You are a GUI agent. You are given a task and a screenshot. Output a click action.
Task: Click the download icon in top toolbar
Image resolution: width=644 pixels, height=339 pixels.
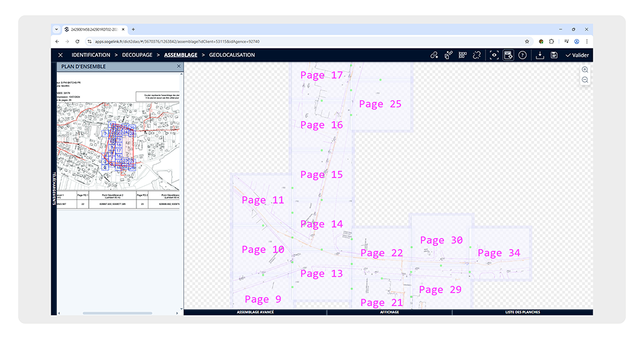click(x=539, y=55)
